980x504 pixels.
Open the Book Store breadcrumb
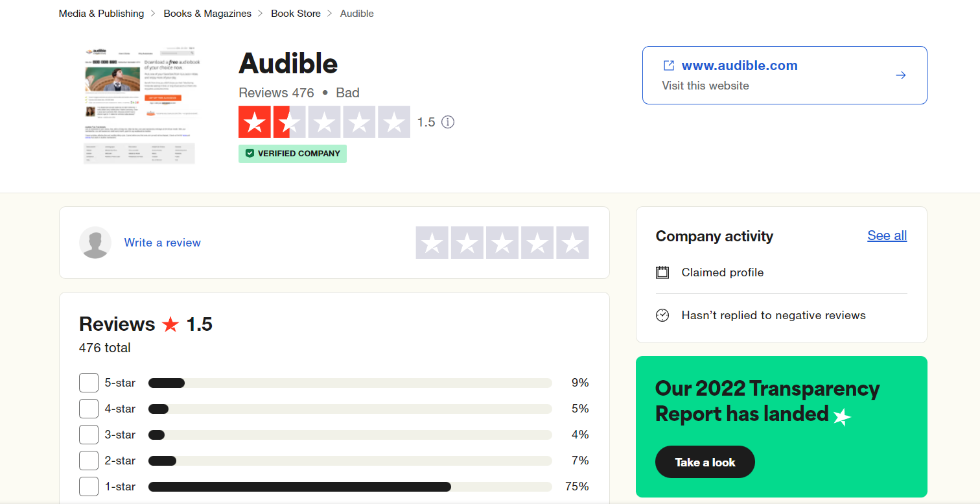[x=296, y=14]
